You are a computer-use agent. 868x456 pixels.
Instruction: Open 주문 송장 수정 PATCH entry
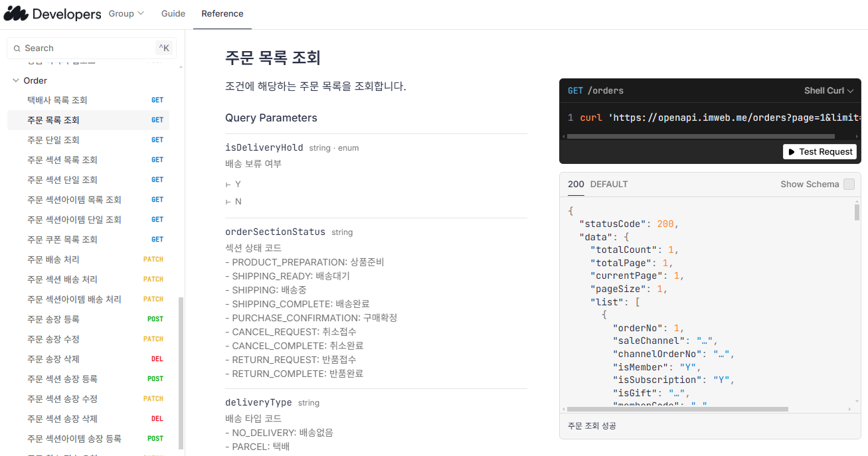coord(88,339)
